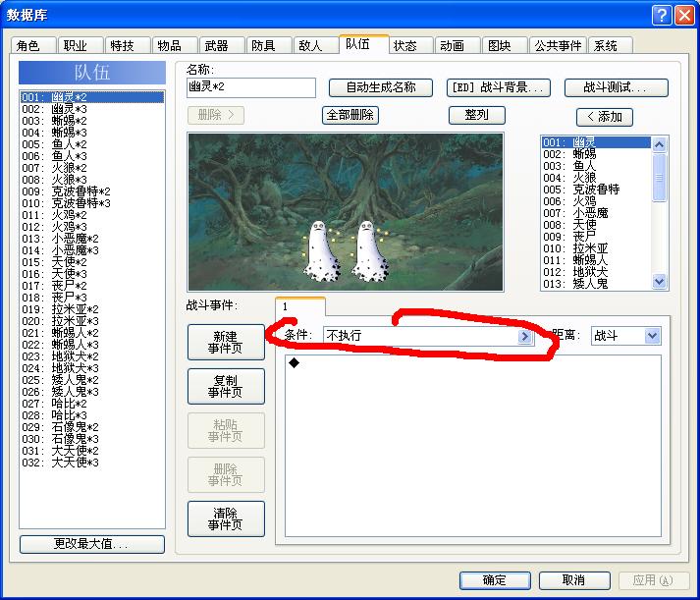Select enemy 009: 丧尸 in enemy list

(x=596, y=237)
